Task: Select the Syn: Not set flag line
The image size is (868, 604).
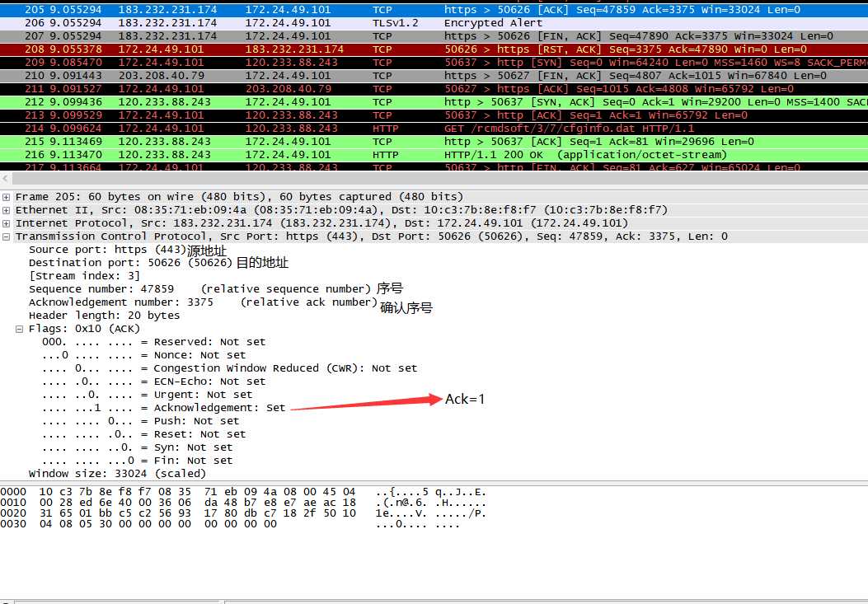Action: tap(138, 447)
